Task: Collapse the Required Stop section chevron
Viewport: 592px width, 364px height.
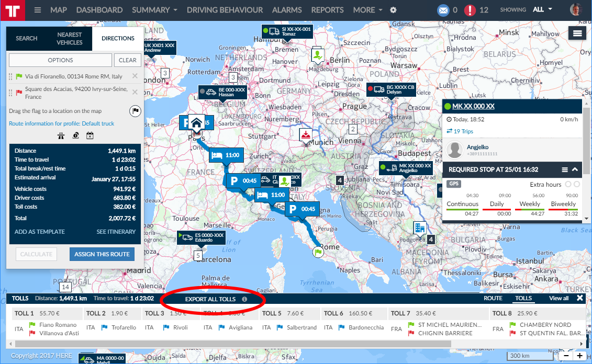Action: pyautogui.click(x=575, y=169)
